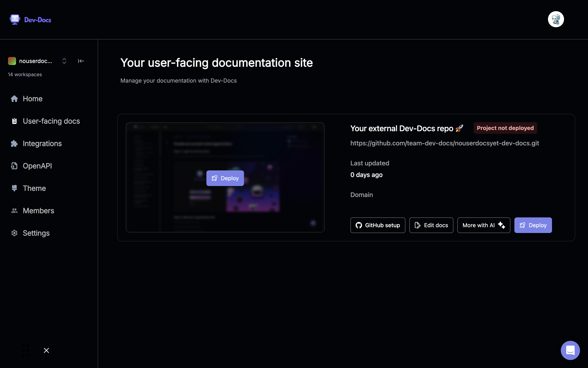588x368 pixels.
Task: Click the nouserdoc workspace avatar
Action: coord(12,61)
